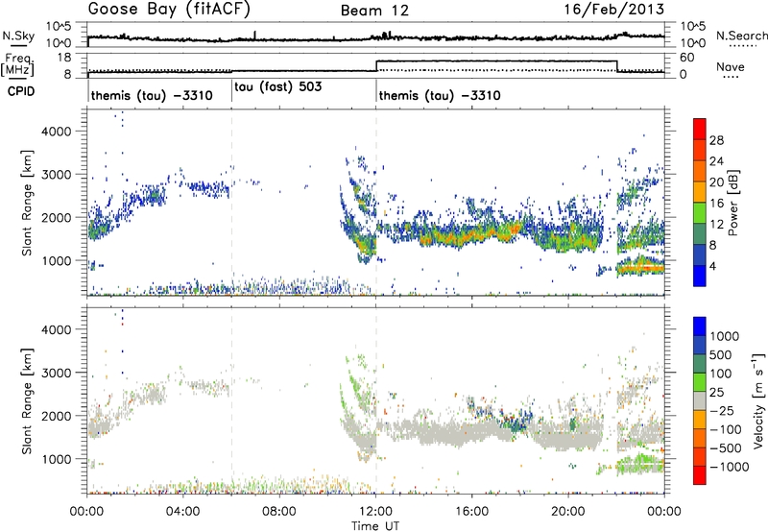The image size is (768, 532).
Task: Click the red top segment of Power colorbar
Action: (x=700, y=129)
